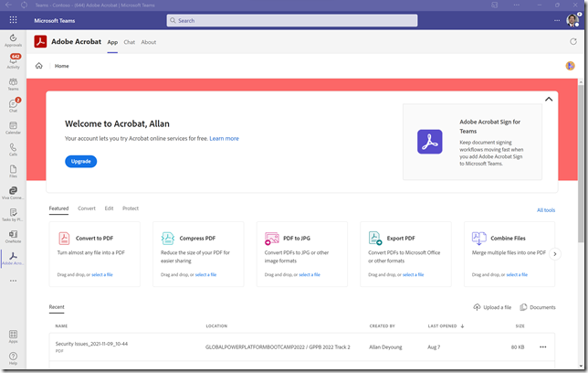Open more apps ellipsis in sidebar
The height and width of the screenshot is (373, 588).
13,281
